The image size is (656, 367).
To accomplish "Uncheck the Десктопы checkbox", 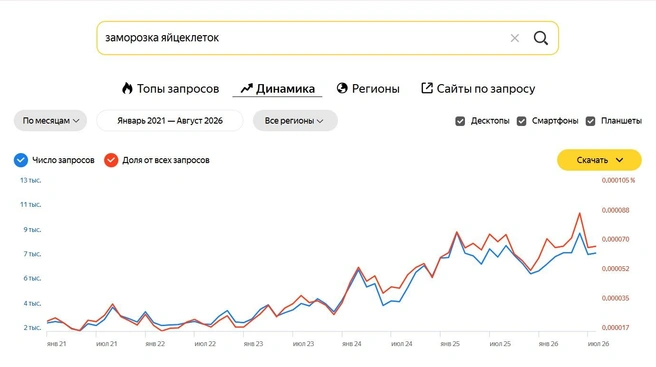I will click(460, 121).
